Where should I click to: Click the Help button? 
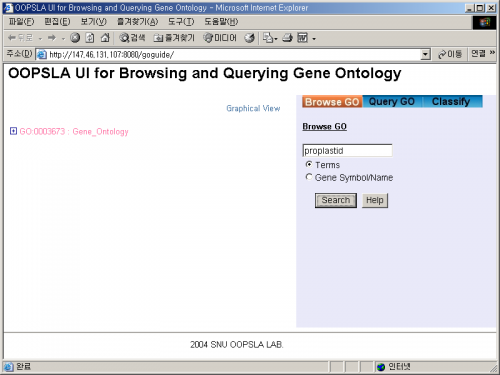pos(375,200)
